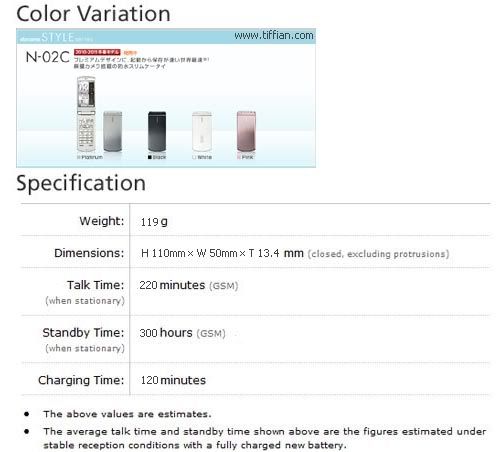Open the www.tiffian.com watermark link
The width and height of the screenshot is (500, 452).
click(x=274, y=35)
